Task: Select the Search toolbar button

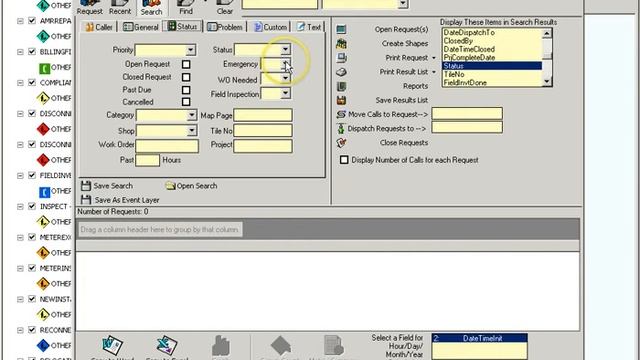Action: pyautogui.click(x=151, y=7)
